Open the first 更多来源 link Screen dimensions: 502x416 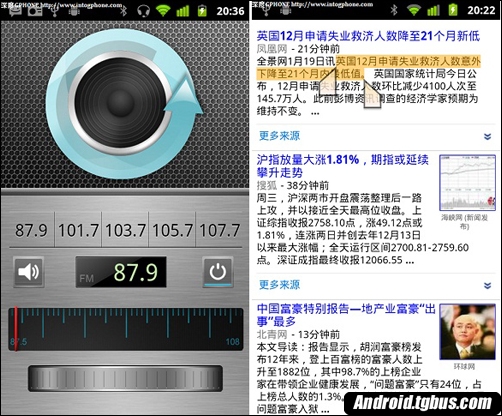coord(279,136)
